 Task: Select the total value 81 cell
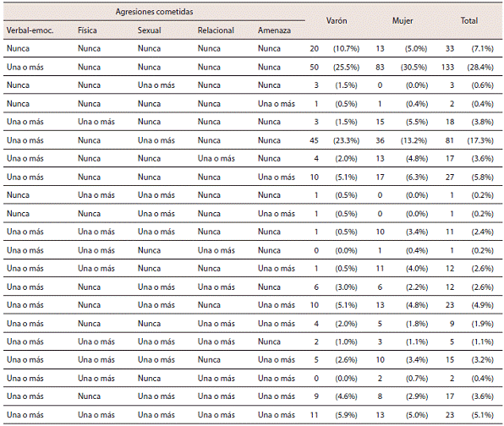[x=449, y=140]
